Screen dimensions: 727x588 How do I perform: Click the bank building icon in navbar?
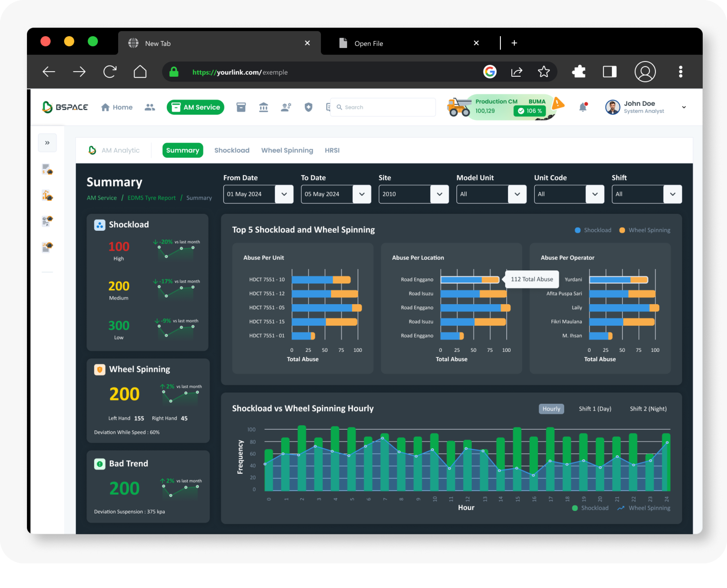[263, 107]
